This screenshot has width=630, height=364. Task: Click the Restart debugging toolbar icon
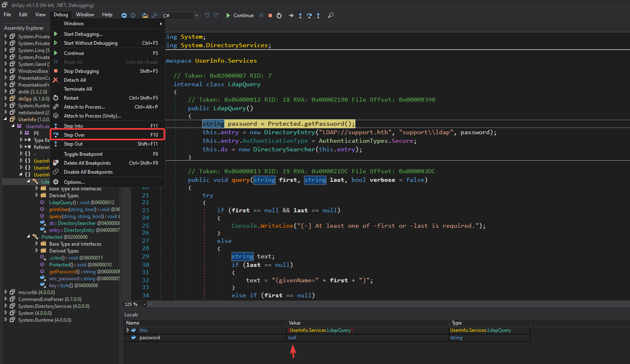point(279,15)
